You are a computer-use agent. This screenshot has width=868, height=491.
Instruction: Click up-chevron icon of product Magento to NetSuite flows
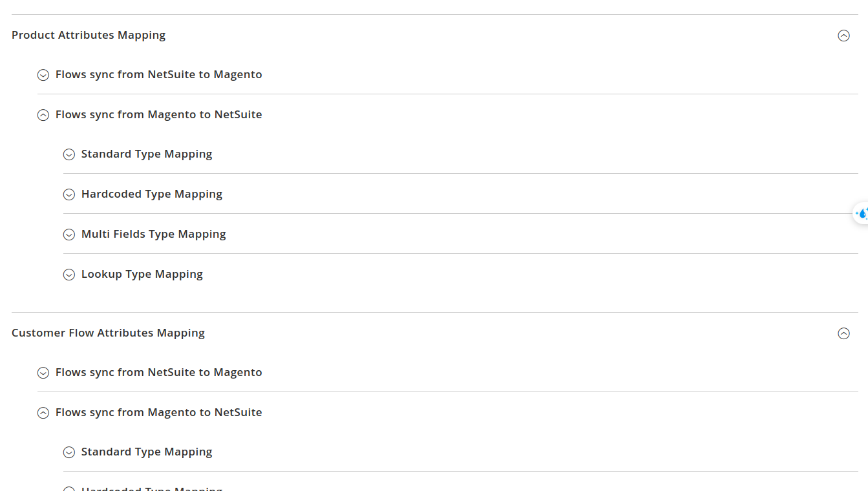coord(43,115)
